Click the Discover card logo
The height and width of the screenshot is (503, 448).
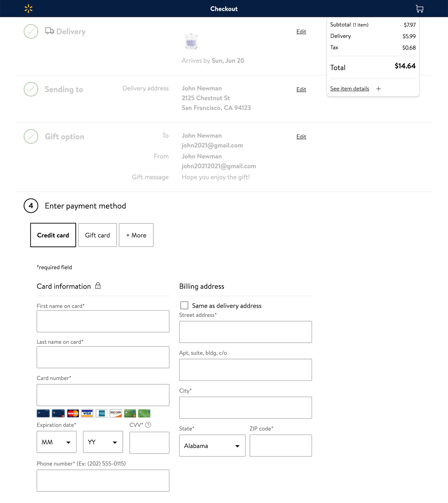(116, 413)
